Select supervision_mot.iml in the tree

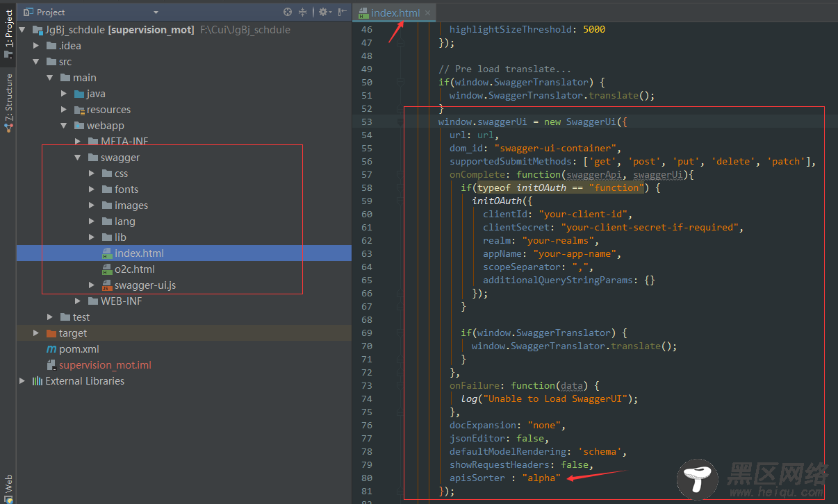click(x=105, y=365)
